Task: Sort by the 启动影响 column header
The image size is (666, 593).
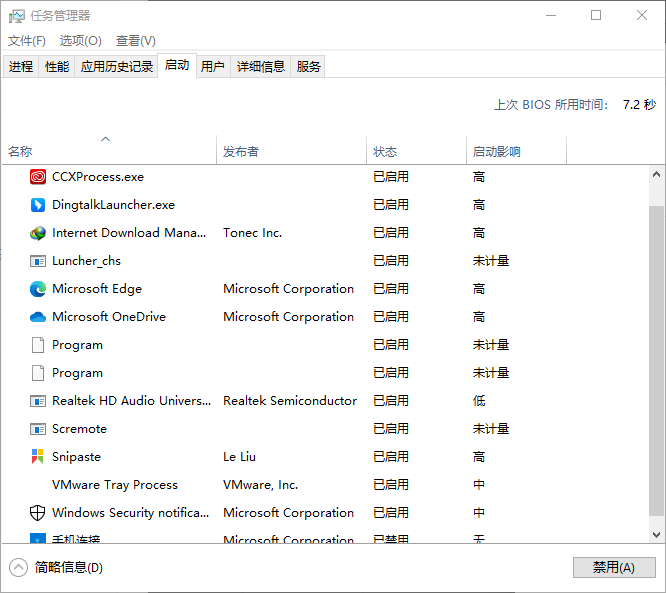Action: pos(516,150)
